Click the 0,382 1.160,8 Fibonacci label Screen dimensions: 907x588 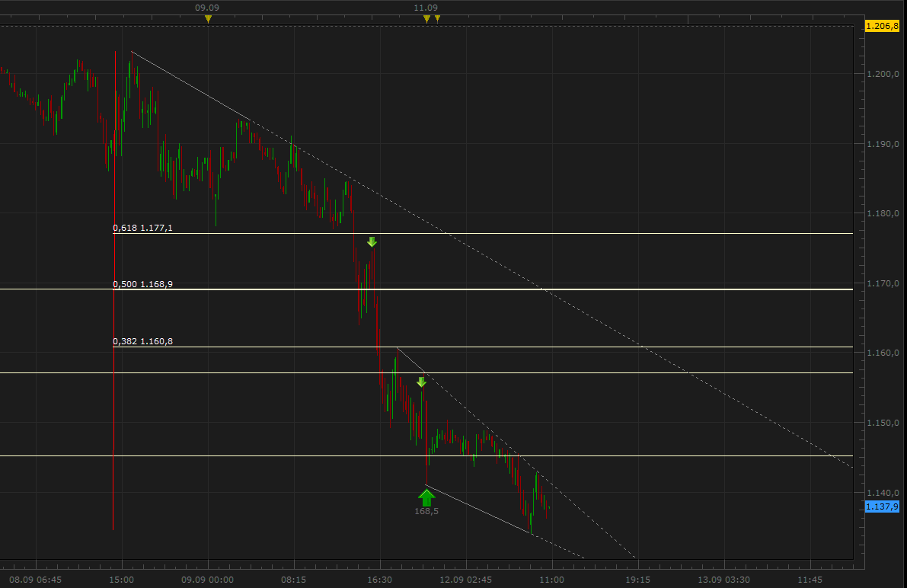[142, 341]
